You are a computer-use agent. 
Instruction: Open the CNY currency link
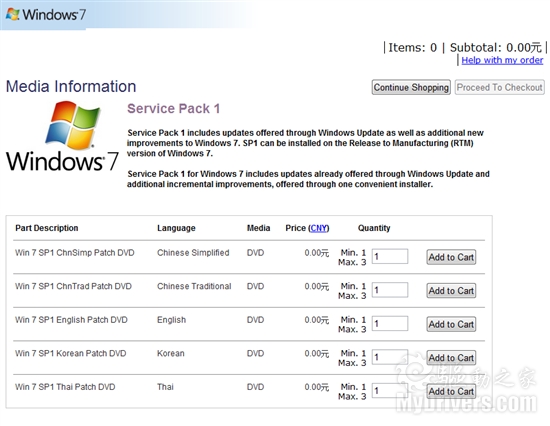[319, 228]
